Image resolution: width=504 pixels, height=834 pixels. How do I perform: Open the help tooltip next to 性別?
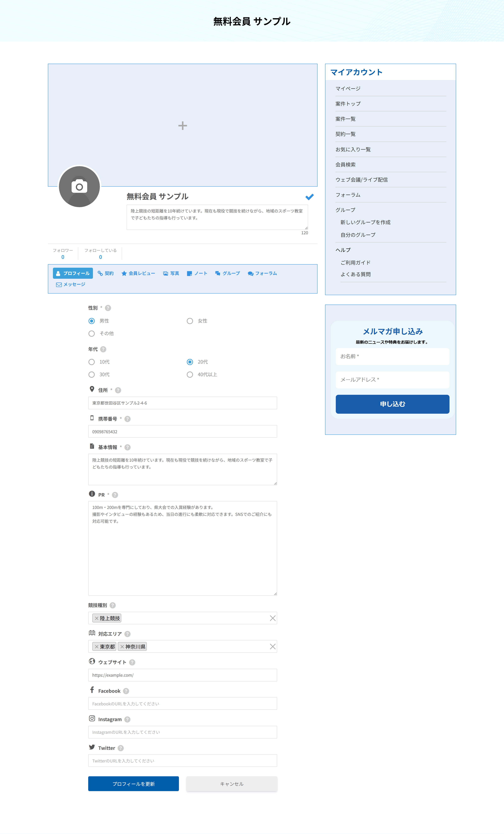tap(108, 308)
